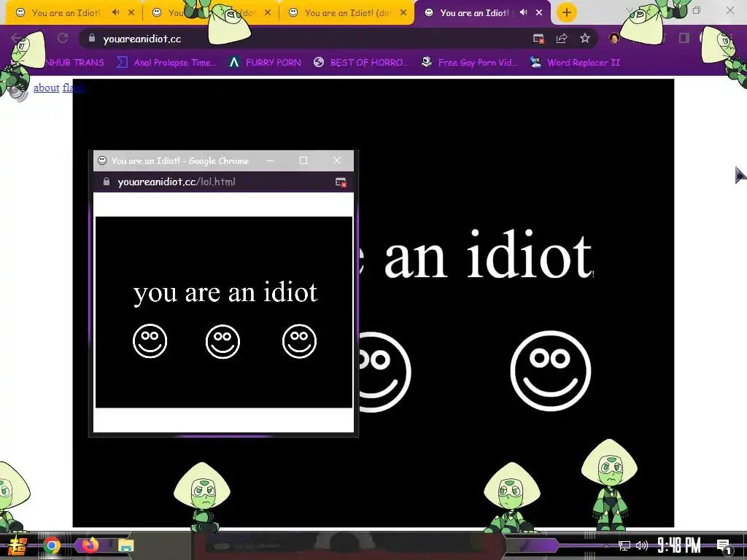Click the 9:48 PM clock
This screenshot has width=747, height=560.
click(x=679, y=545)
